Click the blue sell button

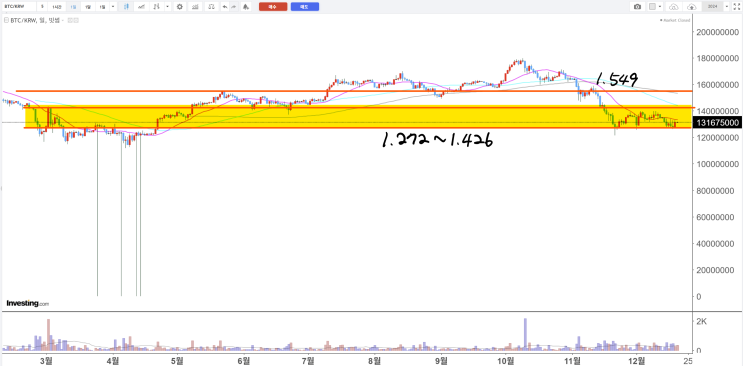pyautogui.click(x=305, y=7)
